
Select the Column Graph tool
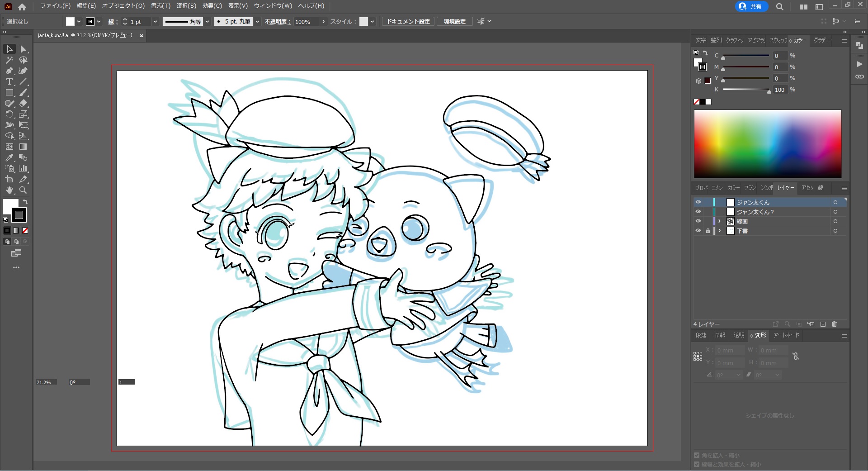point(24,168)
